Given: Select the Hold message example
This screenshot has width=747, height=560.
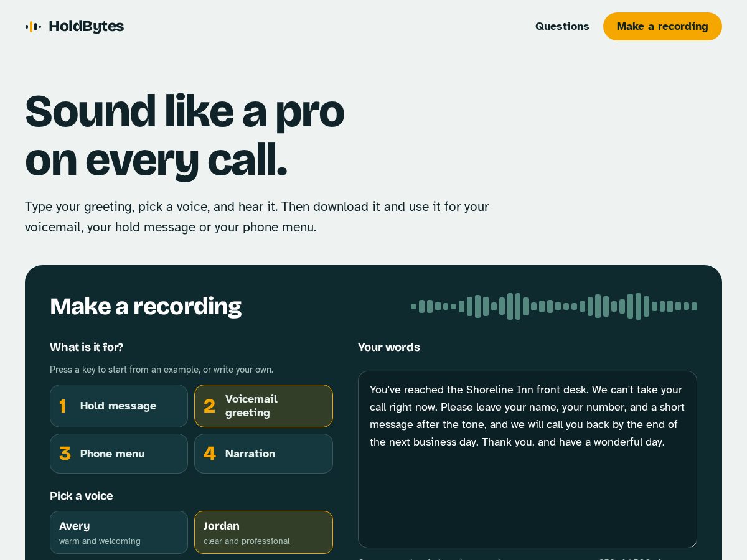Looking at the screenshot, I should [x=119, y=406].
